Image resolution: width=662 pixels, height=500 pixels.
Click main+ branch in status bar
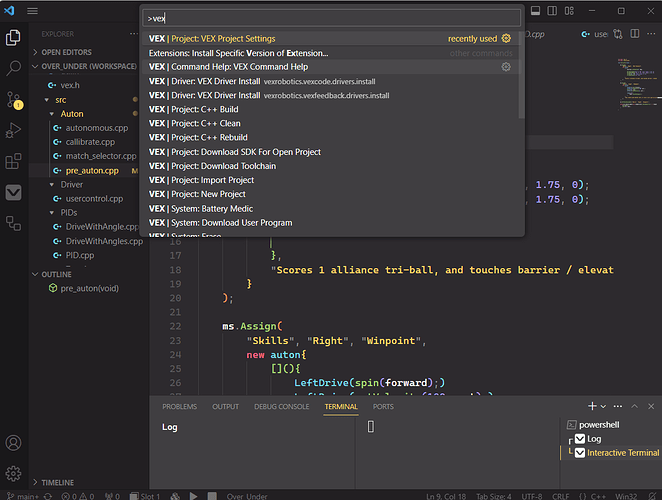pyautogui.click(x=24, y=496)
